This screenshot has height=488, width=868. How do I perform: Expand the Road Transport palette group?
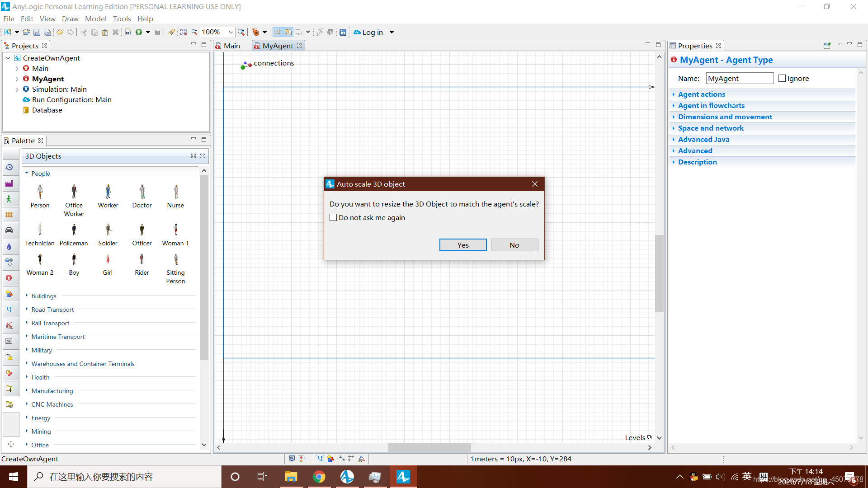tap(52, 310)
